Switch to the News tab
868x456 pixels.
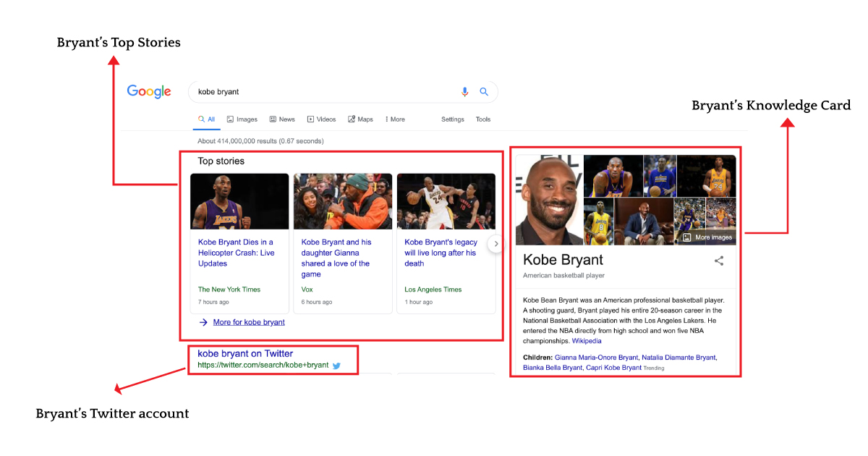click(x=282, y=119)
